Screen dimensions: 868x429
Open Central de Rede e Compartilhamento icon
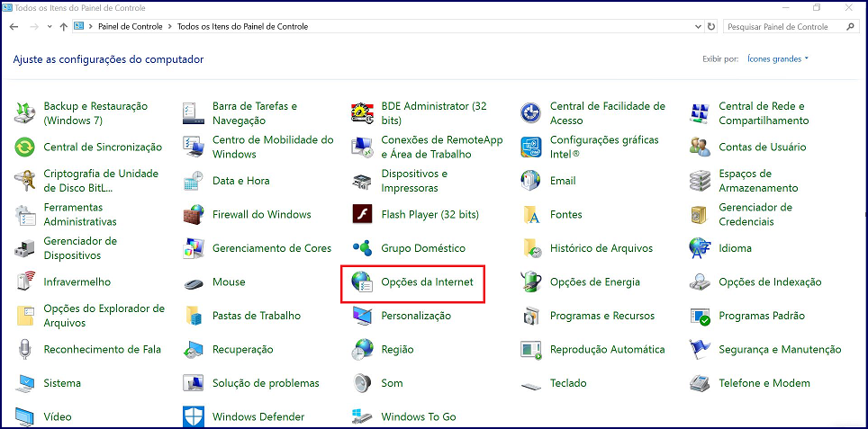click(701, 113)
